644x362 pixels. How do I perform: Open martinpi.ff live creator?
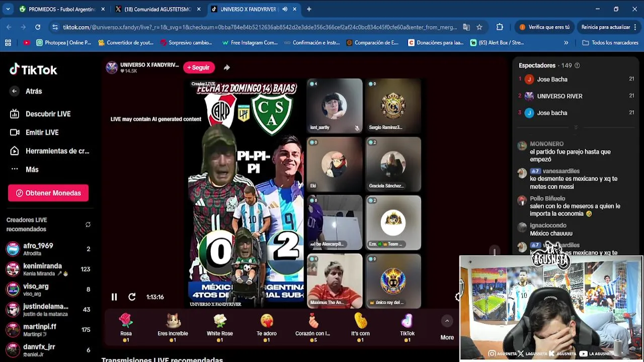[x=48, y=330]
